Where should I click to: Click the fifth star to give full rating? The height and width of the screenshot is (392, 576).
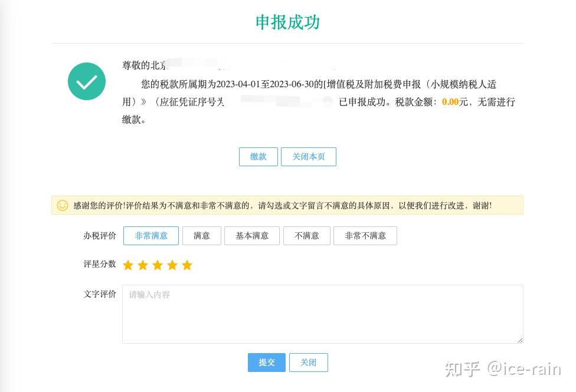click(x=187, y=265)
